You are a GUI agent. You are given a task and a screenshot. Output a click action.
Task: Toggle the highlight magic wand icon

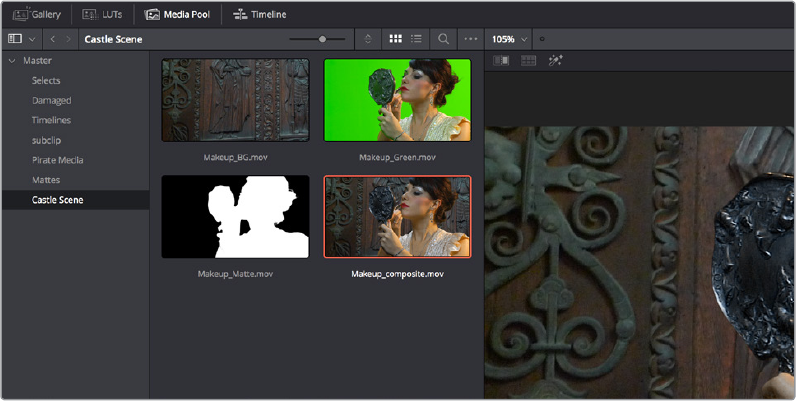point(555,61)
